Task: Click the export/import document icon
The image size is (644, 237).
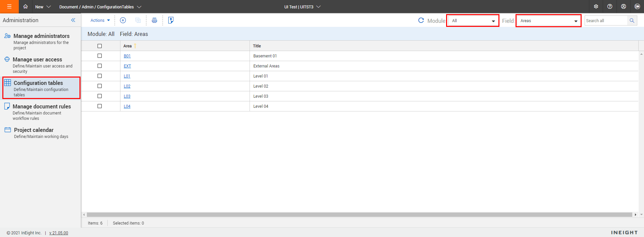Action: 171,20
